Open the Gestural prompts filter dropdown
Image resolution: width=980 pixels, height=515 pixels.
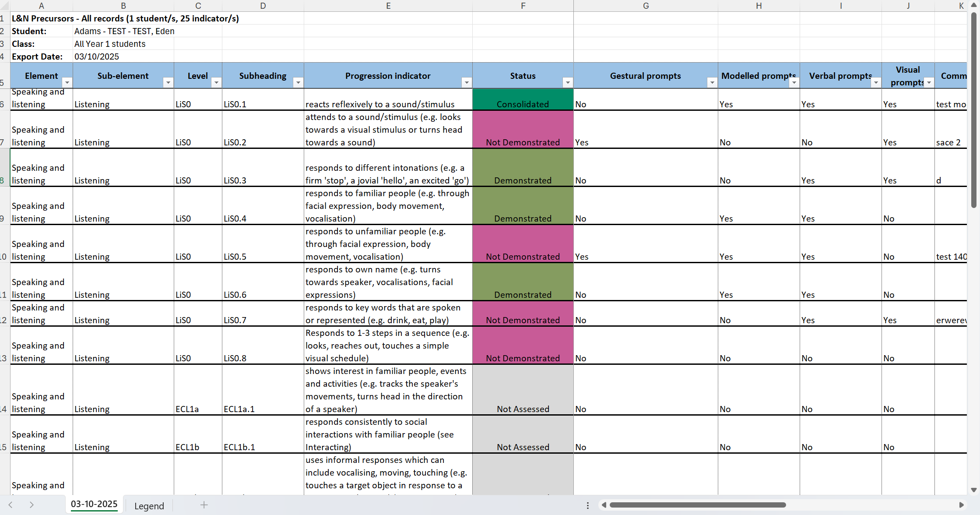click(712, 82)
